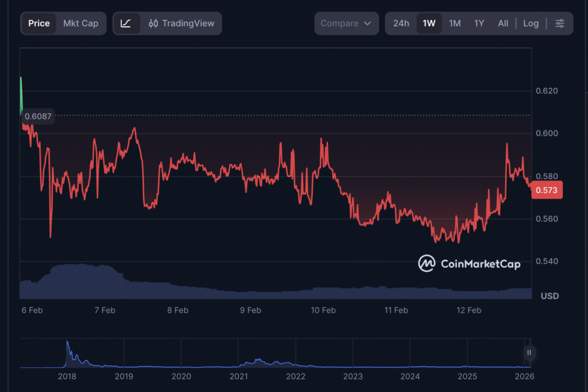Screen dimensions: 588x392
Task: Switch to the 1M timeframe
Action: tap(455, 23)
